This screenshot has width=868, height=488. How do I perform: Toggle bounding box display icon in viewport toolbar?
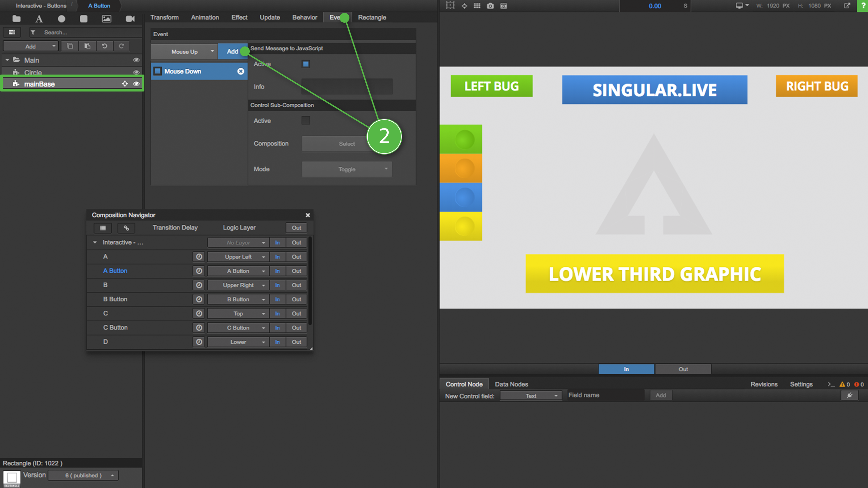coord(450,5)
